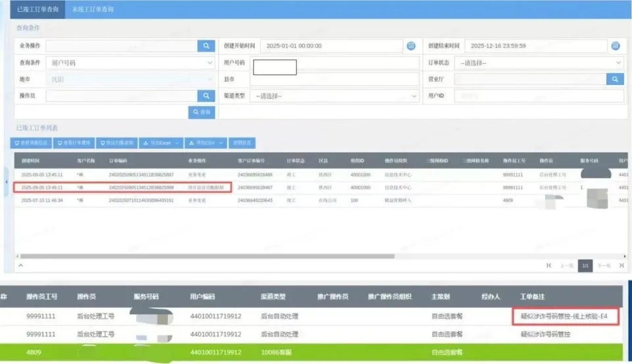The width and height of the screenshot is (632, 364).
Task: Expand the 查询条件 dropdown showing 用户号码
Action: 130,63
